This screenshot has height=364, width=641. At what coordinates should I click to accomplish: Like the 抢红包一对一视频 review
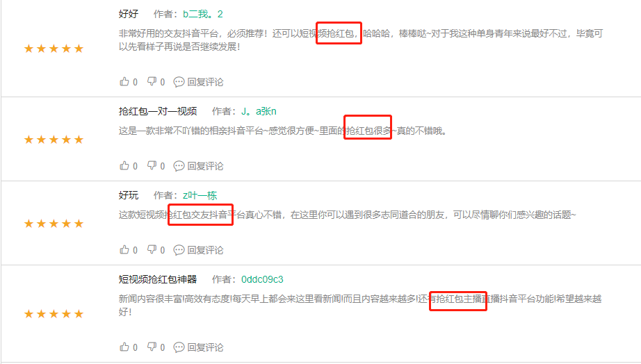coord(124,165)
